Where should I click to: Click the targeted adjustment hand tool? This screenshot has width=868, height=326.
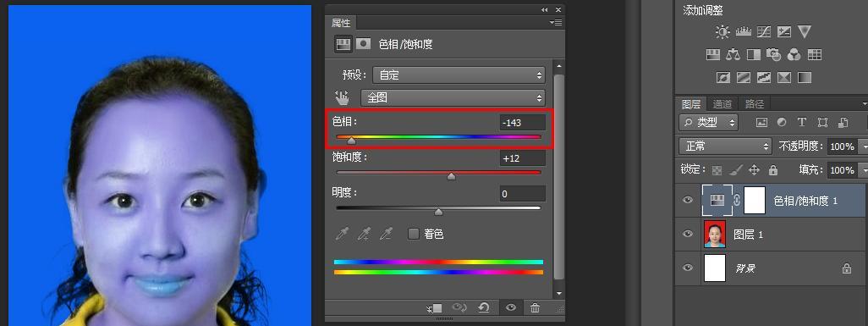click(x=342, y=97)
